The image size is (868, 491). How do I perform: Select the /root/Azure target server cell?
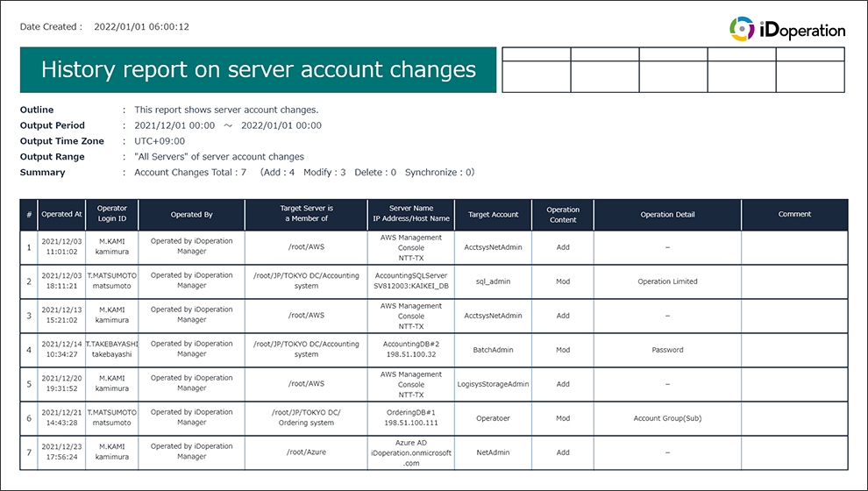306,452
